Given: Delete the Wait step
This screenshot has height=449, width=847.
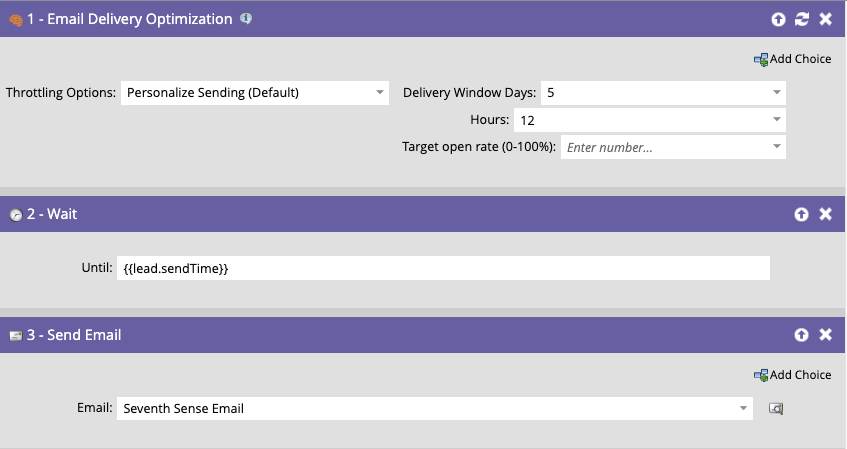Looking at the screenshot, I should pos(825,215).
